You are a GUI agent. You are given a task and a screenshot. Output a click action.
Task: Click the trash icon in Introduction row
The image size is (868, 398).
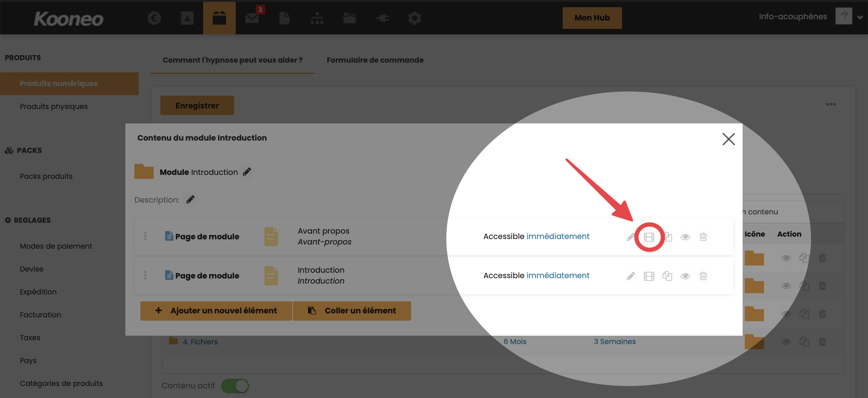click(703, 276)
